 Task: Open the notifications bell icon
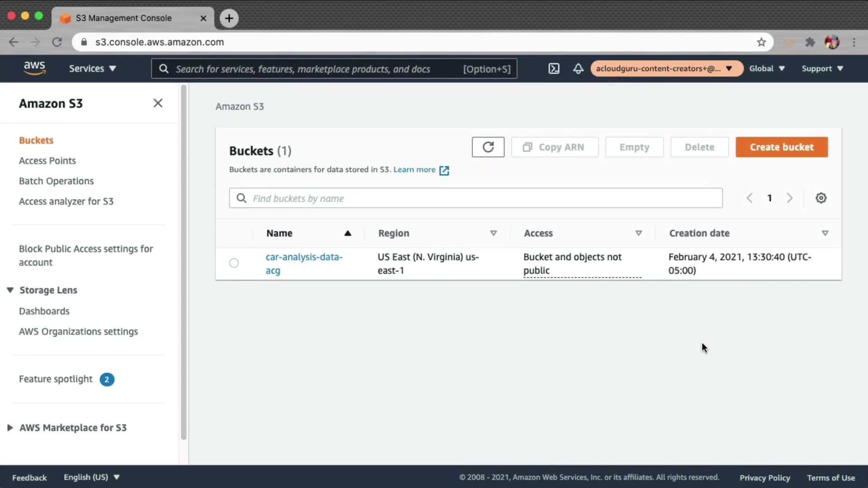coord(578,69)
